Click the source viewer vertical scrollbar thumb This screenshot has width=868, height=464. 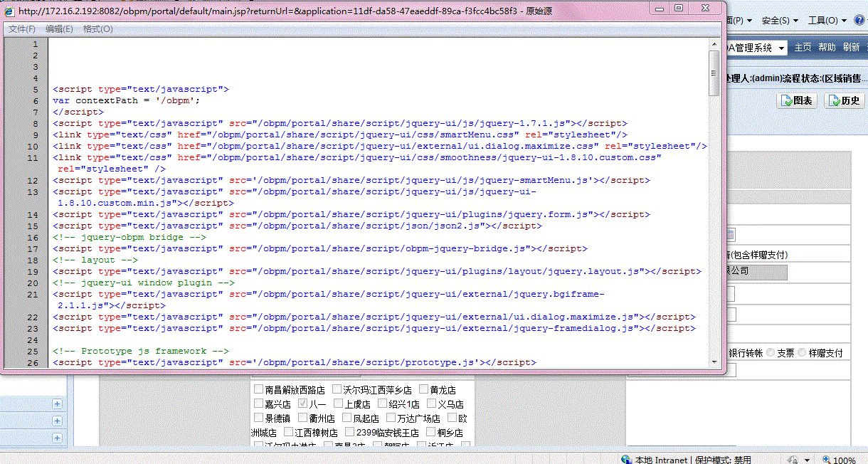click(x=714, y=73)
